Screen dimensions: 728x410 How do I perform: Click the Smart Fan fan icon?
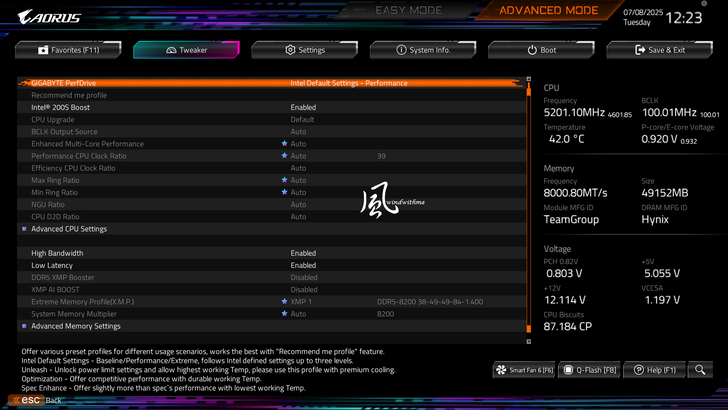(x=501, y=370)
